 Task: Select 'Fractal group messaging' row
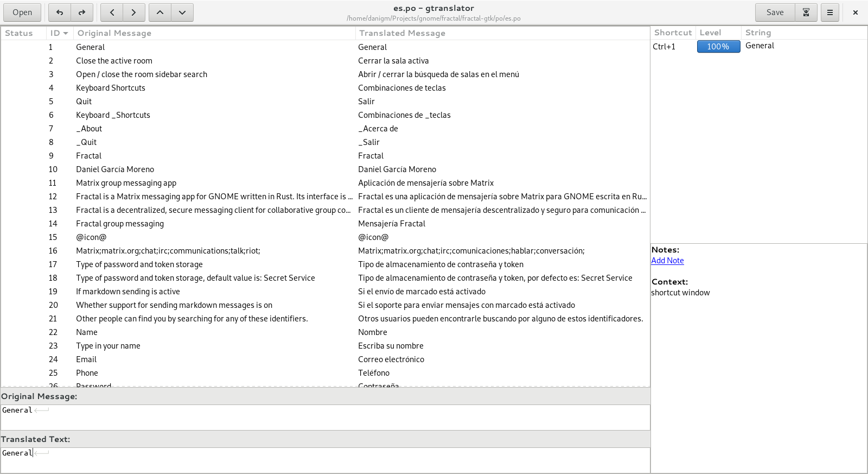pos(325,224)
